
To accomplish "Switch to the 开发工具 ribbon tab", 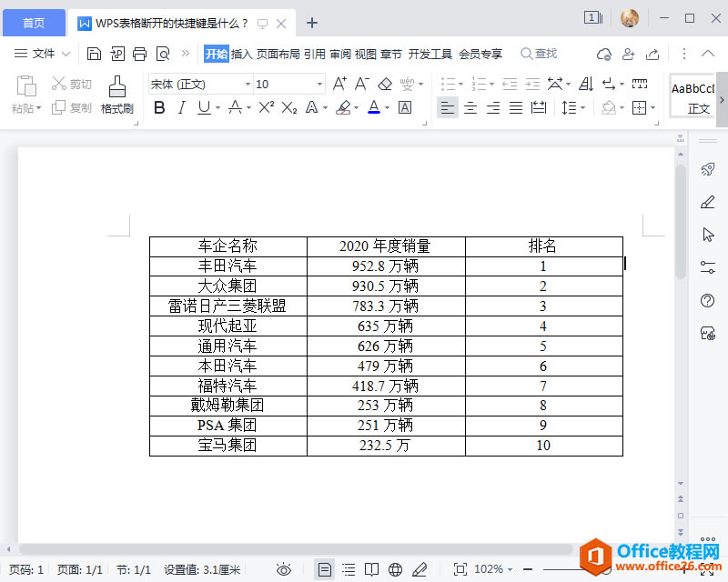I will click(430, 55).
